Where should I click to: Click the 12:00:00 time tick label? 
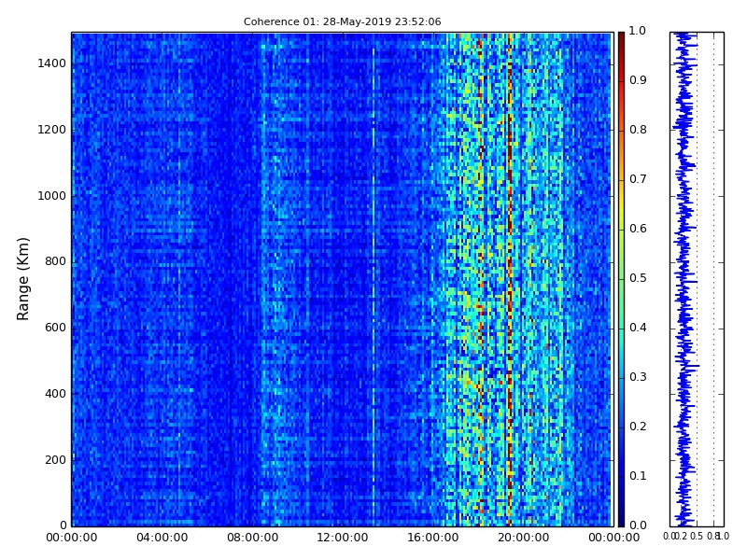click(343, 538)
